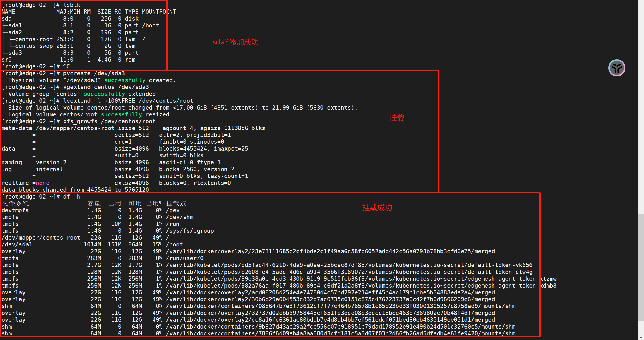Click the empty scrollbar track above thumb
Image resolution: width=644 pixels, height=340 pixels.
pos(641,114)
